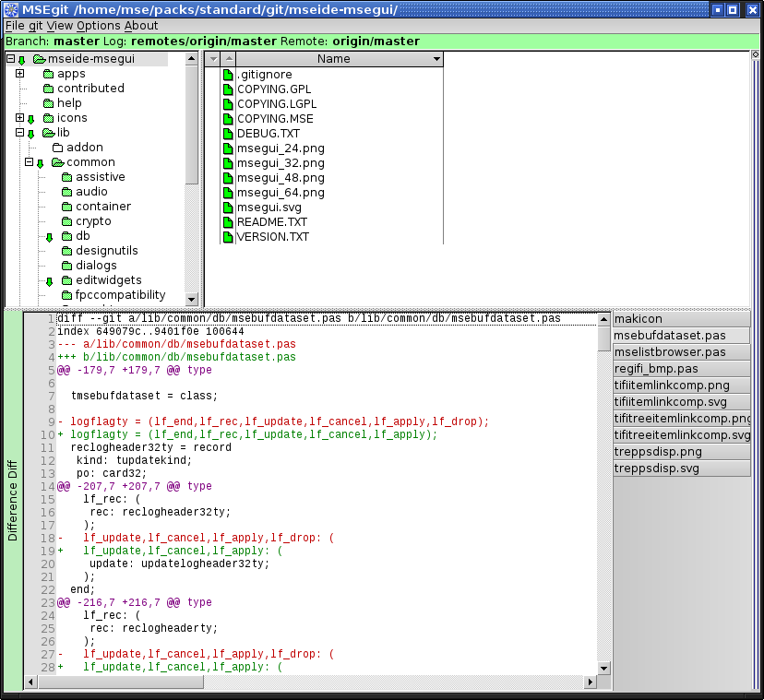Click the green arrow beside editwidgets folder
The height and width of the screenshot is (700, 764).
pos(50,281)
